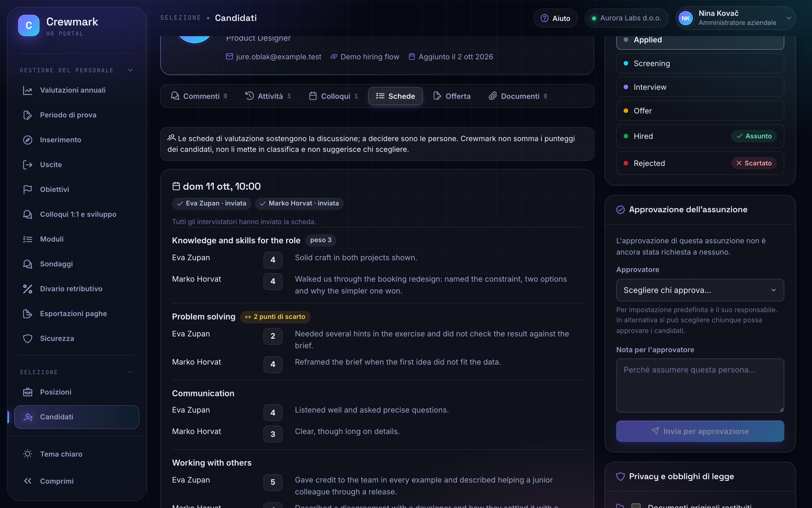The height and width of the screenshot is (508, 812).
Task: Switch to the Attività tab
Action: point(268,96)
